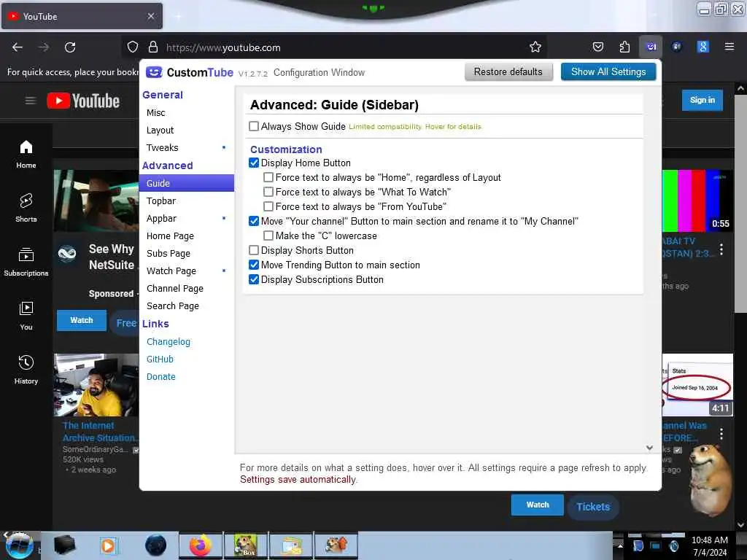The height and width of the screenshot is (560, 747).
Task: Open the GitHub link
Action: pos(160,359)
